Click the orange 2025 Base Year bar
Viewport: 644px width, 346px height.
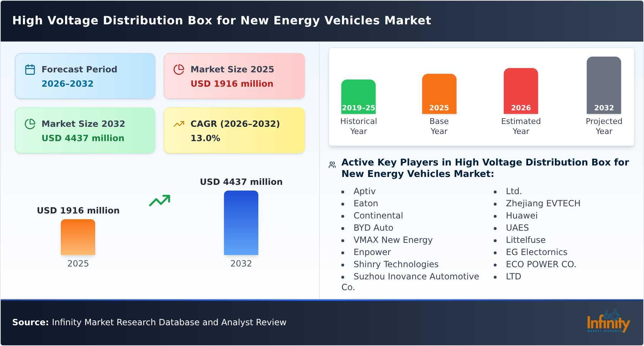click(439, 94)
